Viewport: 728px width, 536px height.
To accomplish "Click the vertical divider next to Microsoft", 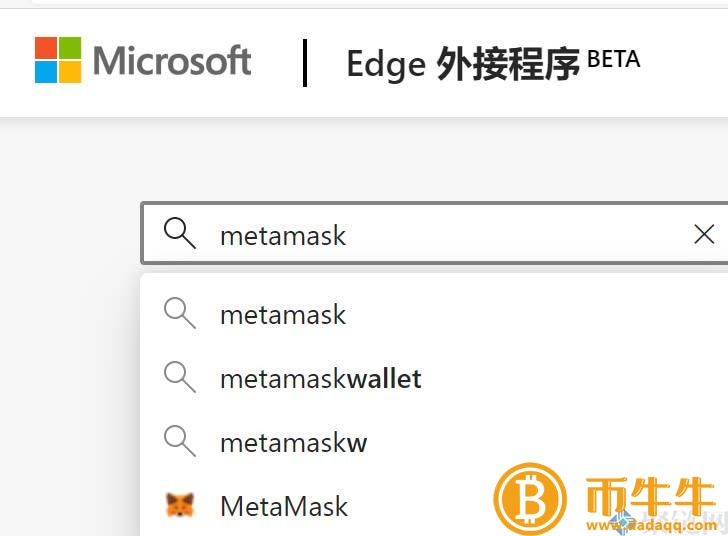I will [304, 62].
